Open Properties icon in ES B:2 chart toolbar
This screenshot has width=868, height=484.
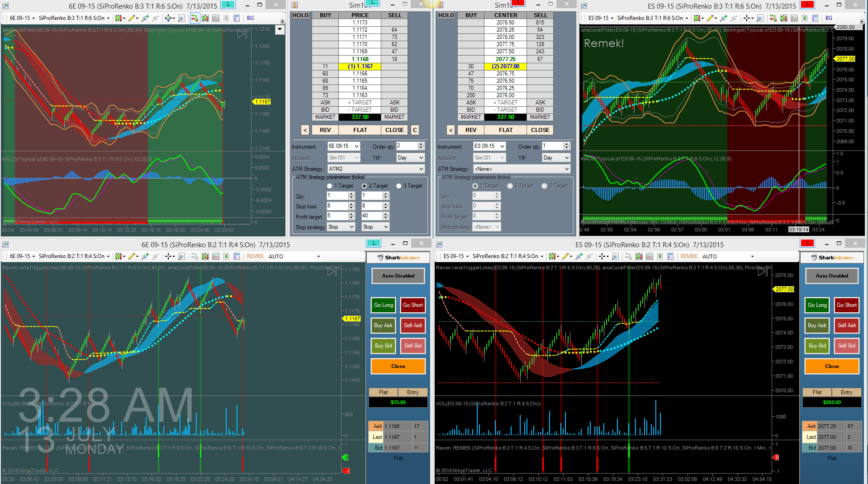[670, 256]
